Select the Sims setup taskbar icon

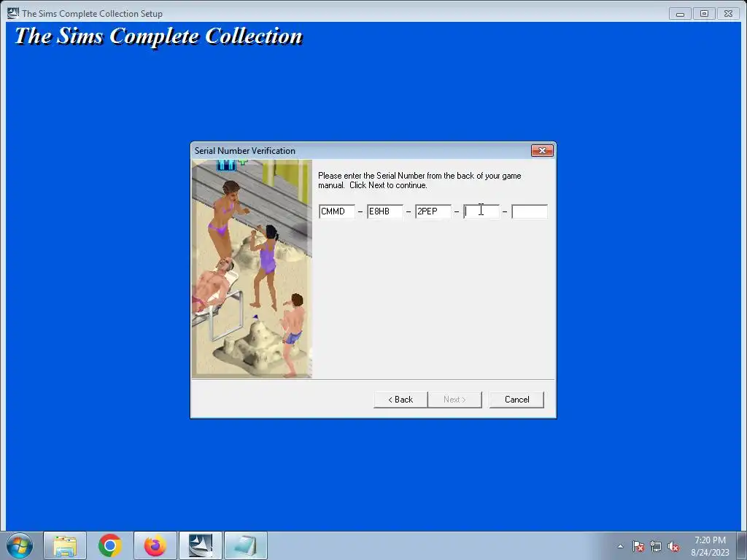pos(201,545)
